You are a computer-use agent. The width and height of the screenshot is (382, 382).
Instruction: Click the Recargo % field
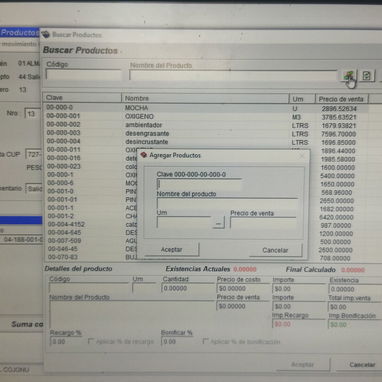[x=66, y=341]
